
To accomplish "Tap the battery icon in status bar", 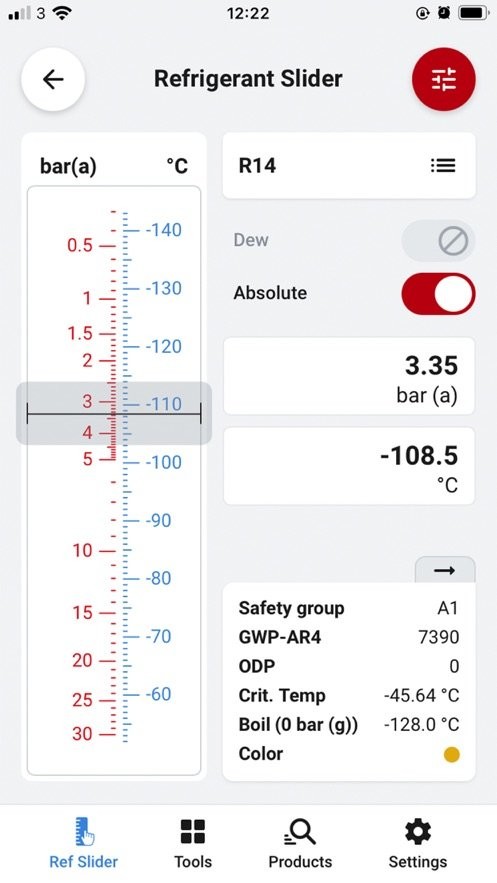I will (474, 13).
